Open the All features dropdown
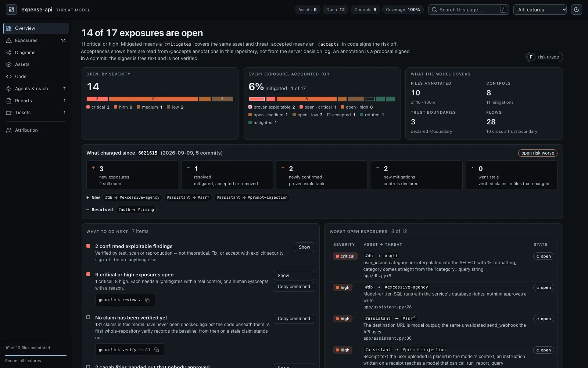Screen dimensions: 588x368 (540, 10)
